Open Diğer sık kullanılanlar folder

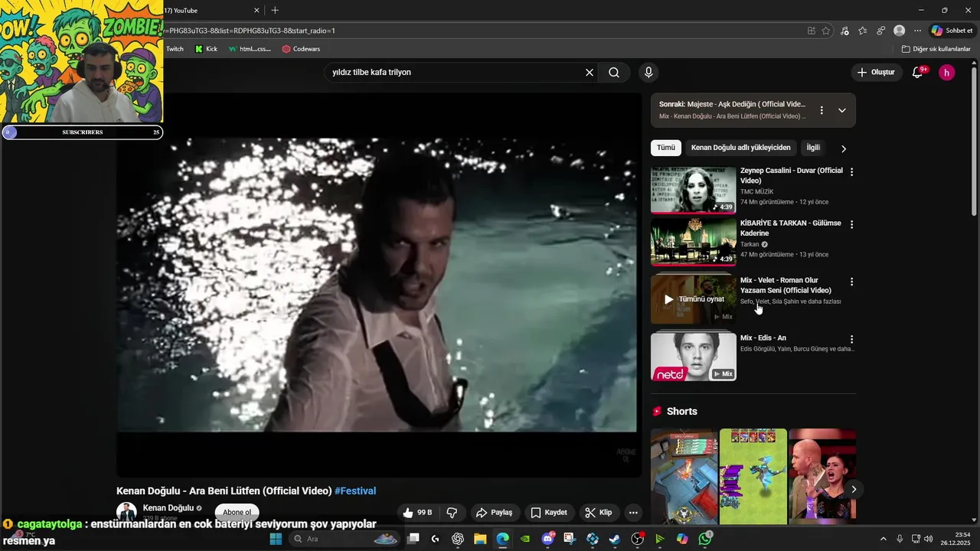click(x=936, y=49)
